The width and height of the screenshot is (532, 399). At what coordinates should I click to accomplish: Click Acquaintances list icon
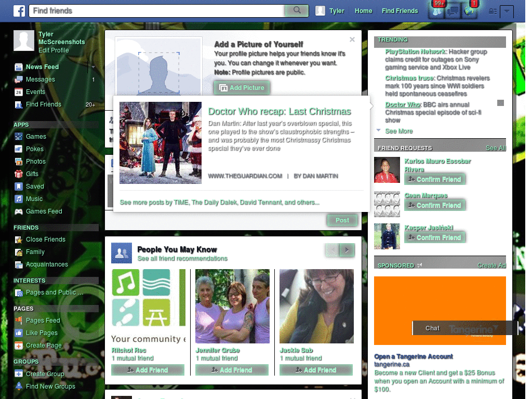tap(19, 264)
